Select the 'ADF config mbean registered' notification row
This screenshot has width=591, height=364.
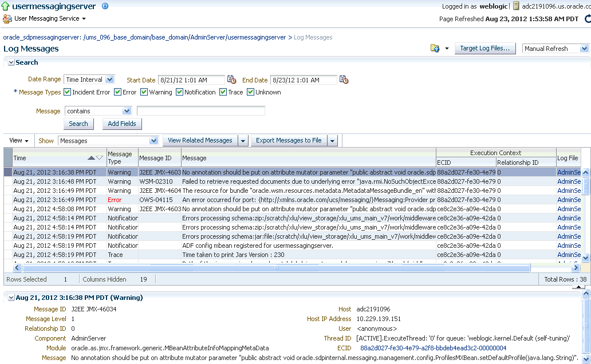[x=292, y=246]
